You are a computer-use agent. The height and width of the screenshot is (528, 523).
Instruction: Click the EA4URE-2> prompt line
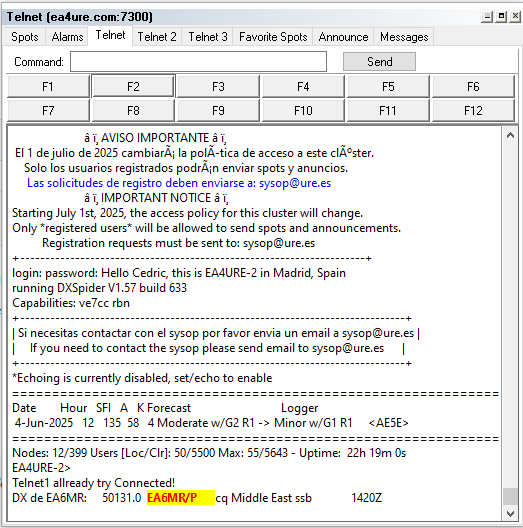click(41, 468)
